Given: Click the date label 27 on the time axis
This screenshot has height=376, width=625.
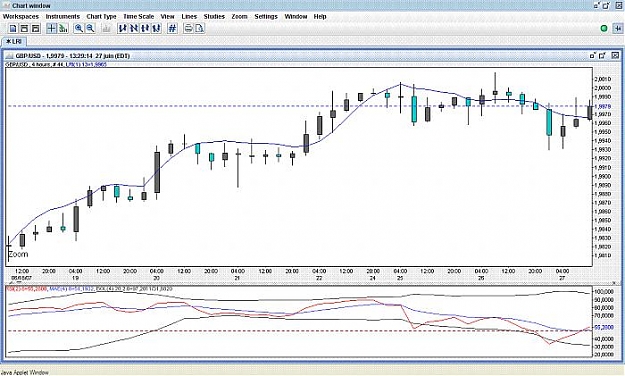Looking at the screenshot, I should [562, 278].
